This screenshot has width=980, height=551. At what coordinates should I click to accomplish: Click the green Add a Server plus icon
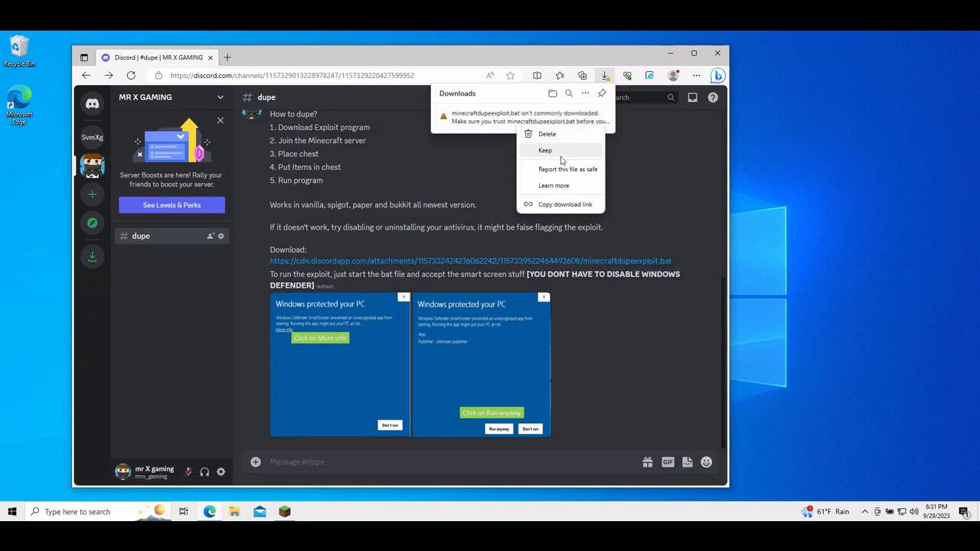point(92,194)
